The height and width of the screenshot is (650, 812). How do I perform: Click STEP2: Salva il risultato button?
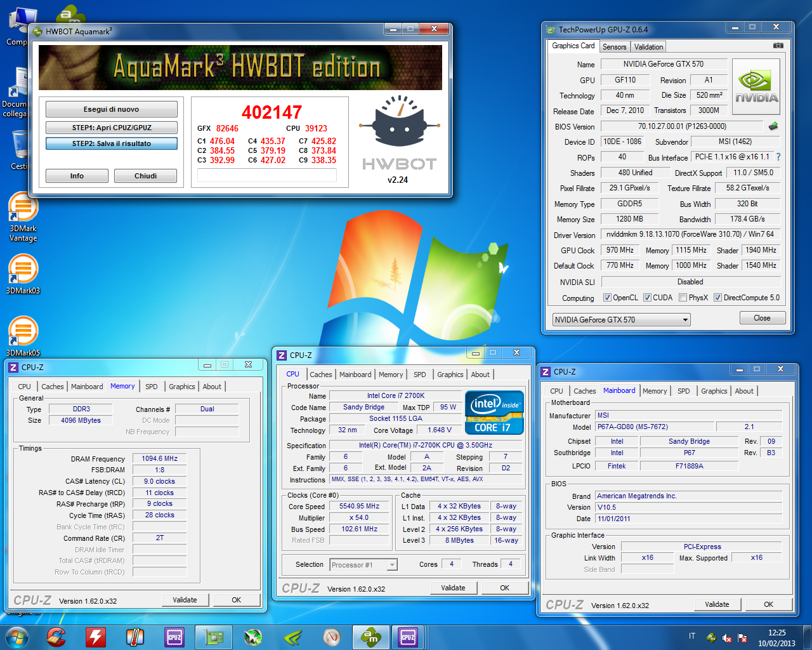pyautogui.click(x=111, y=143)
